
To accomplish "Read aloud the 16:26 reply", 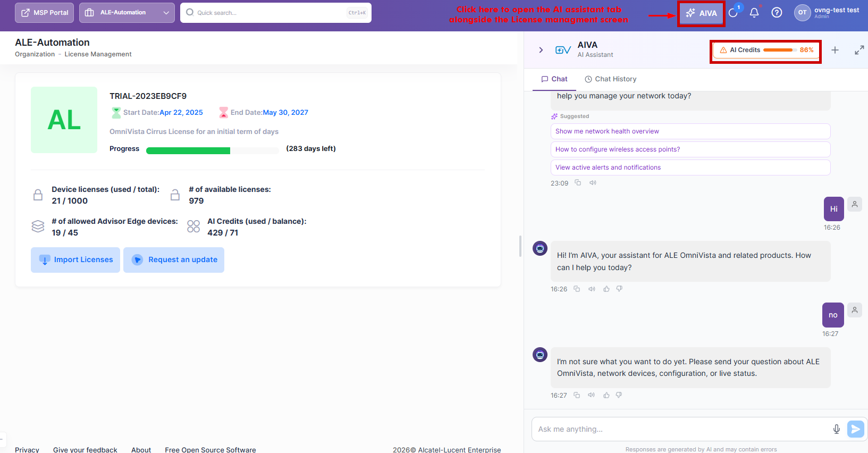I will point(592,289).
